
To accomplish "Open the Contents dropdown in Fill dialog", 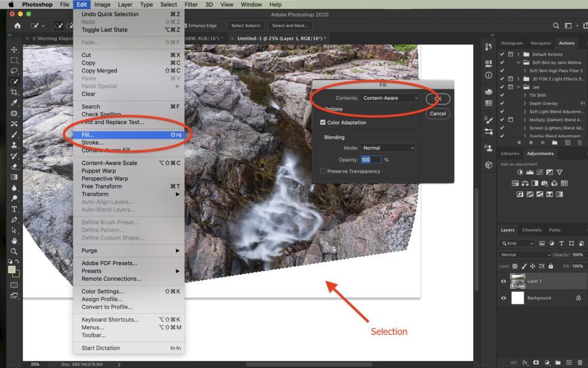I will coord(390,98).
